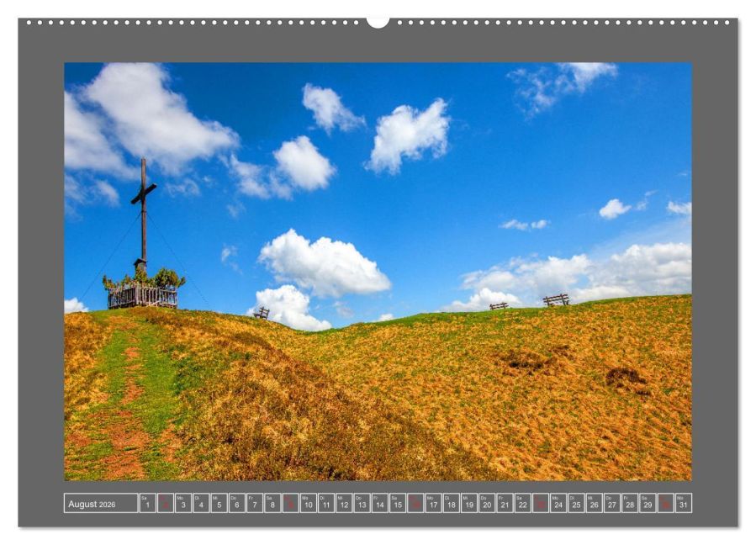Select day 10 cell in calendar strip
Viewport: 756px width, 545px height.
tap(308, 503)
